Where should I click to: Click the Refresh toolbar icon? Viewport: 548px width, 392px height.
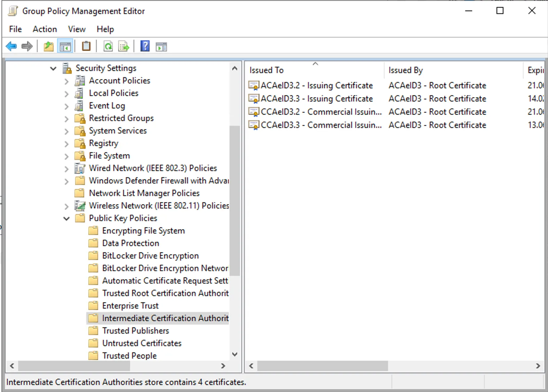click(x=108, y=46)
